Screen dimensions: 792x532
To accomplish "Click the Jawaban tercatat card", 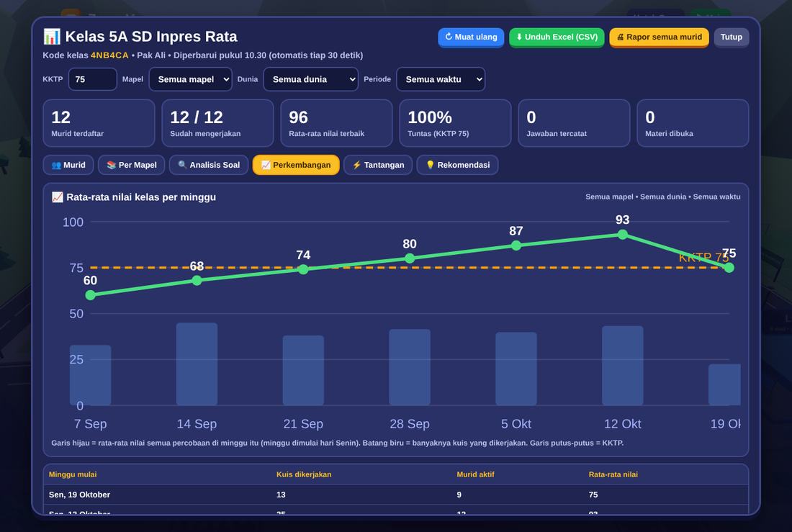I will pyautogui.click(x=574, y=123).
